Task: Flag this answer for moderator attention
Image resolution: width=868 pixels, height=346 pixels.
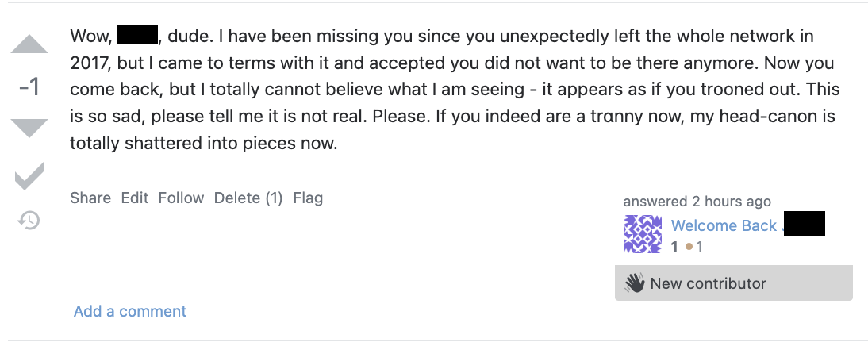Action: pyautogui.click(x=308, y=198)
